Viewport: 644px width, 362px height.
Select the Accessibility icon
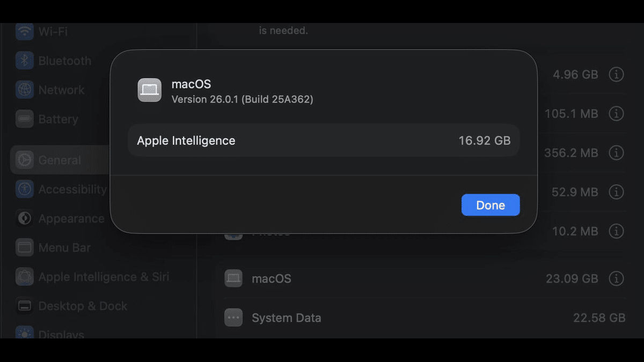pyautogui.click(x=24, y=189)
